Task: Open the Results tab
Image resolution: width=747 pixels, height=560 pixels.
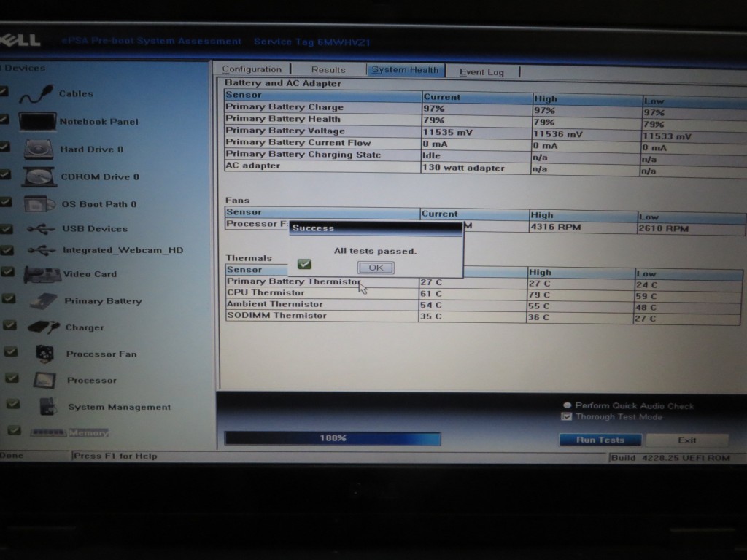Action: coord(328,70)
